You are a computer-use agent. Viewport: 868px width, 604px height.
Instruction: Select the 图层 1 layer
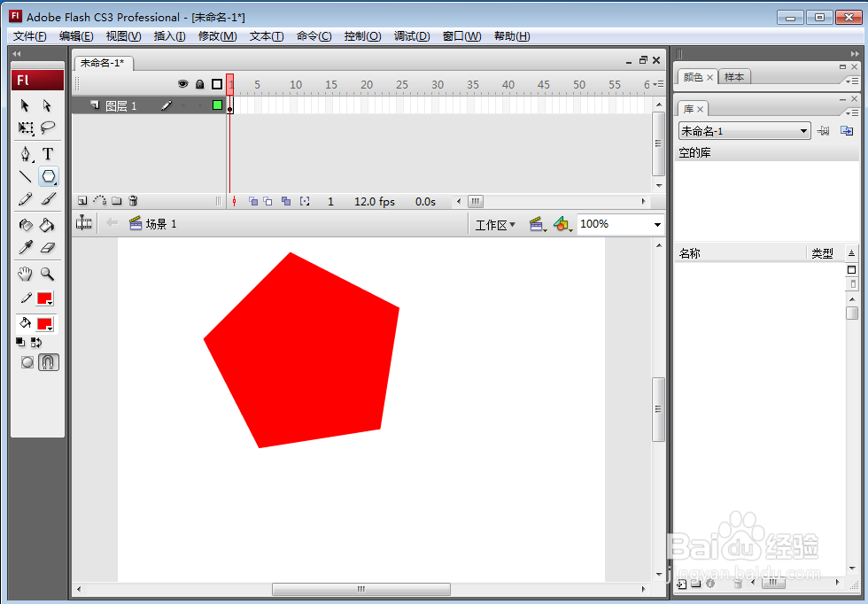(x=121, y=105)
